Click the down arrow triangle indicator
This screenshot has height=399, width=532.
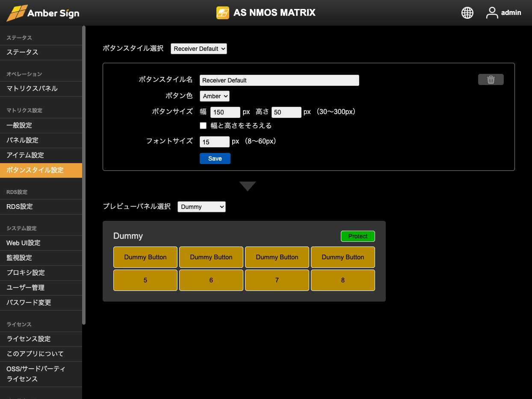click(x=248, y=186)
